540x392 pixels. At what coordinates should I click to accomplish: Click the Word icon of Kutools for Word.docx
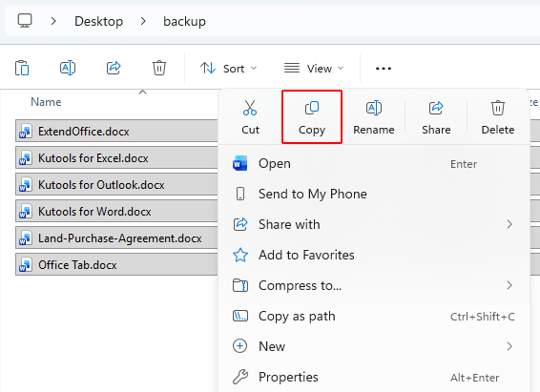[26, 212]
